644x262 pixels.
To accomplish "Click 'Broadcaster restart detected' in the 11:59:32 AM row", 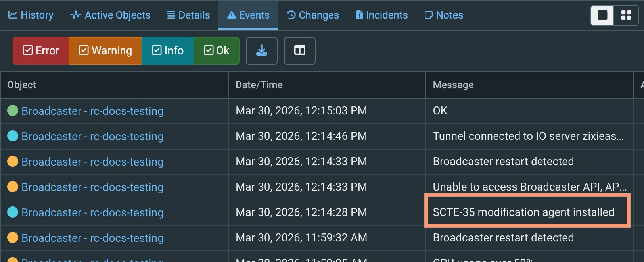I will [503, 237].
